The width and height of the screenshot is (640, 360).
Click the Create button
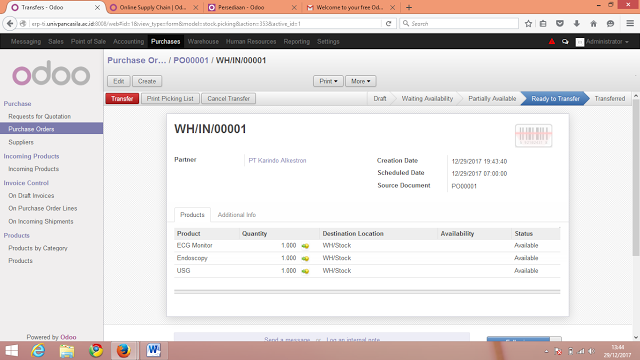(147, 81)
